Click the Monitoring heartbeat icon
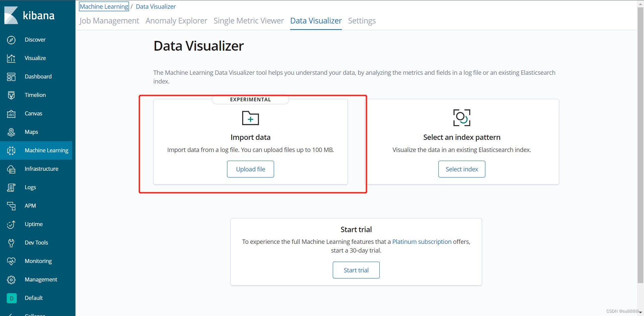644x316 pixels. [x=11, y=261]
